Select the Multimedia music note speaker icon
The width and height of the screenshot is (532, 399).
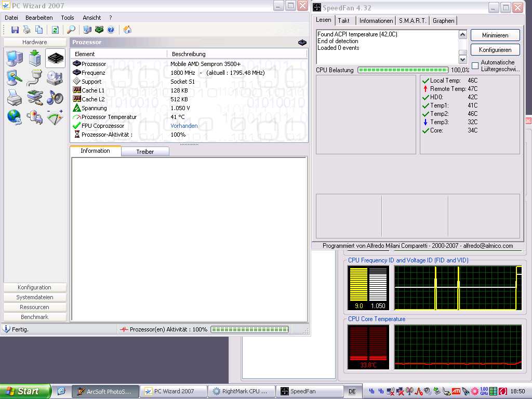[55, 98]
